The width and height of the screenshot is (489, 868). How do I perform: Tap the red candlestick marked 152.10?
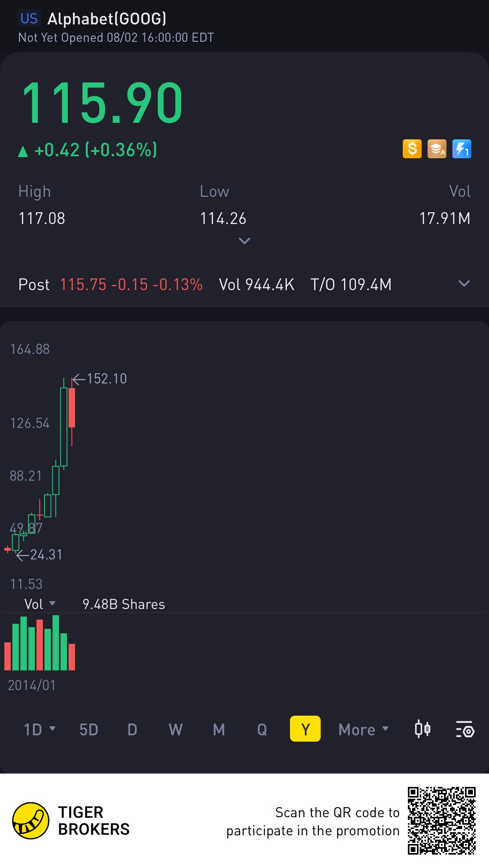tap(72, 407)
